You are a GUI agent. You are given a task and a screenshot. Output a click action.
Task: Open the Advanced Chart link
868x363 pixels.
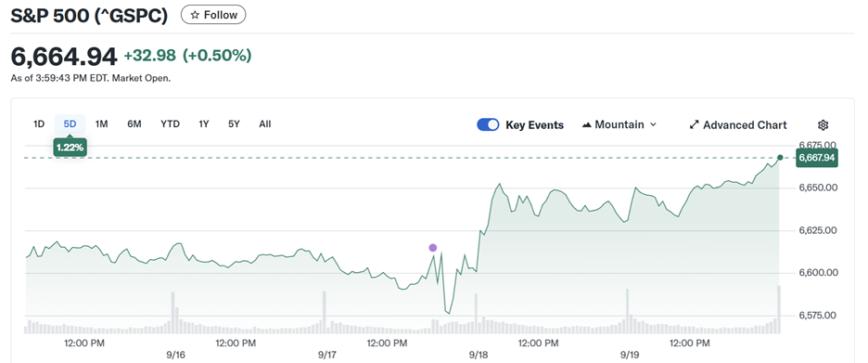click(738, 124)
